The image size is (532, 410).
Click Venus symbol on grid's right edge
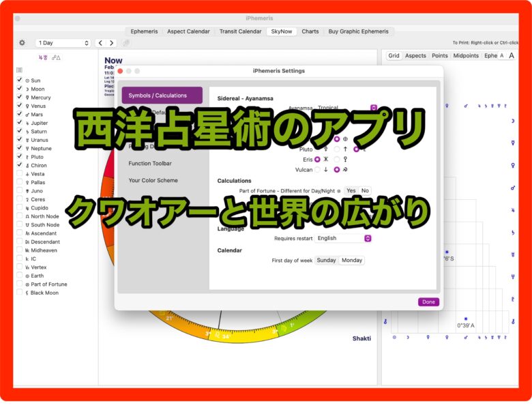point(513,165)
